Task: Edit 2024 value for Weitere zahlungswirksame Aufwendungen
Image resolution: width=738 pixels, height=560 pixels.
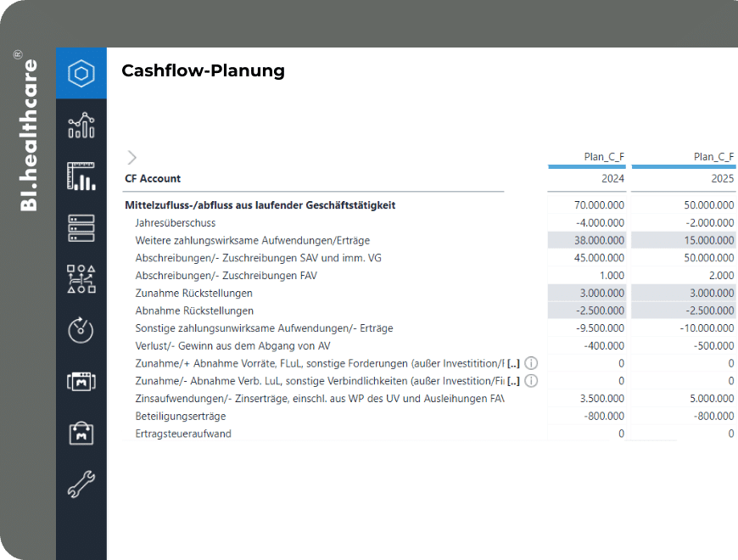Action: [587, 240]
